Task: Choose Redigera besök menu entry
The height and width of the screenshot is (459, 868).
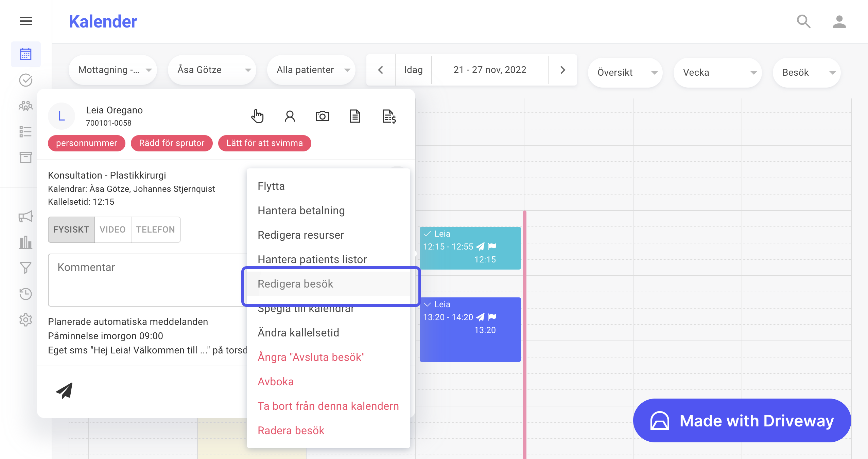Action: pyautogui.click(x=328, y=284)
